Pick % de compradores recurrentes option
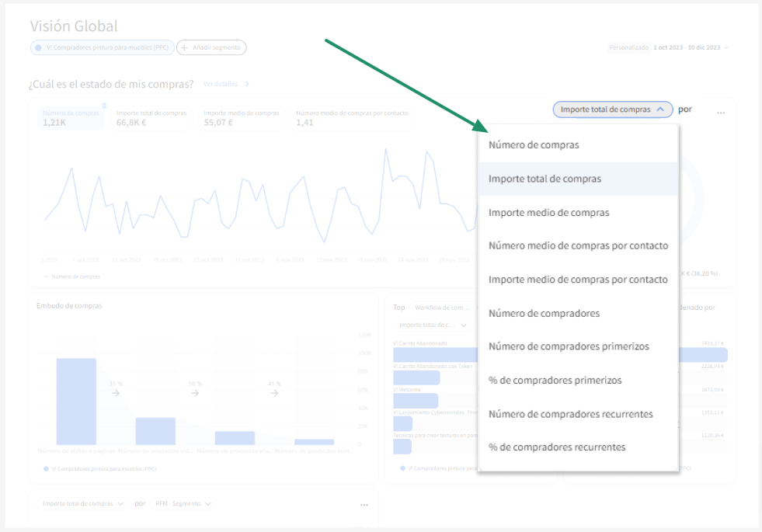This screenshot has width=762, height=532. [x=579, y=447]
